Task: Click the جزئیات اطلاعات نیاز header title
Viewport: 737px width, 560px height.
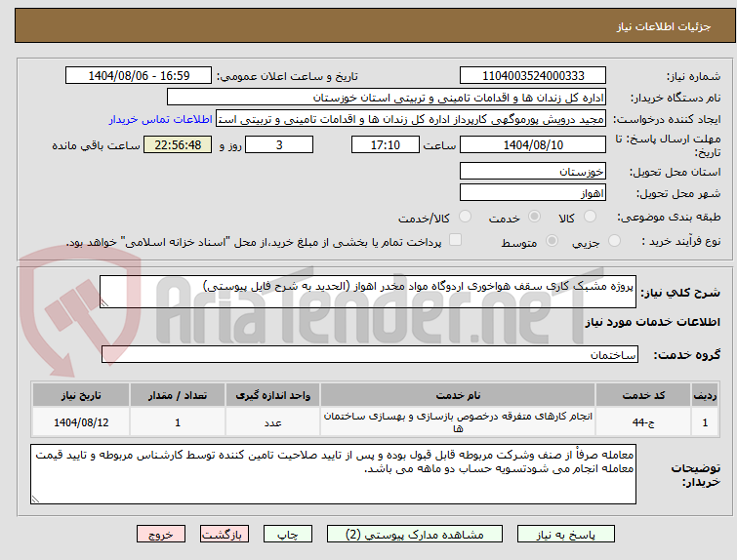Action: [664, 26]
